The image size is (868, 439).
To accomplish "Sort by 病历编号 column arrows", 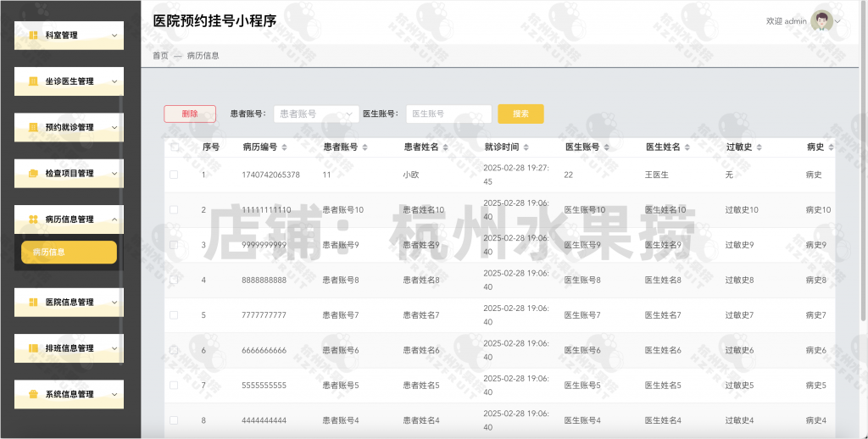I will coord(285,147).
